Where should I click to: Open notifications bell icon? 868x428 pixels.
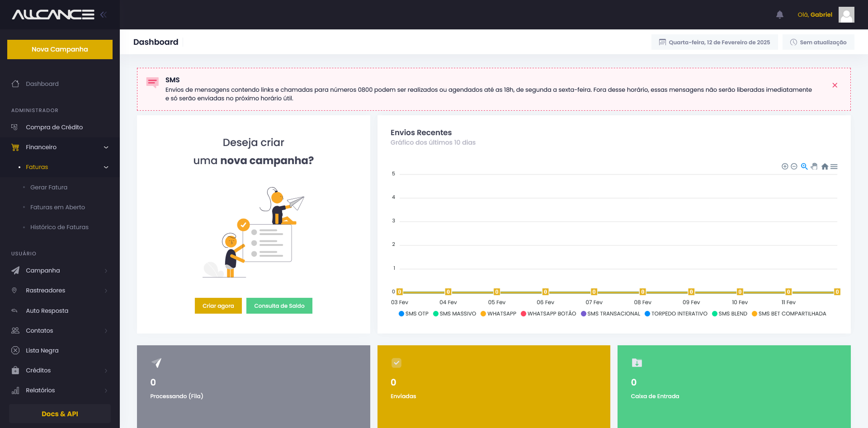pos(780,15)
